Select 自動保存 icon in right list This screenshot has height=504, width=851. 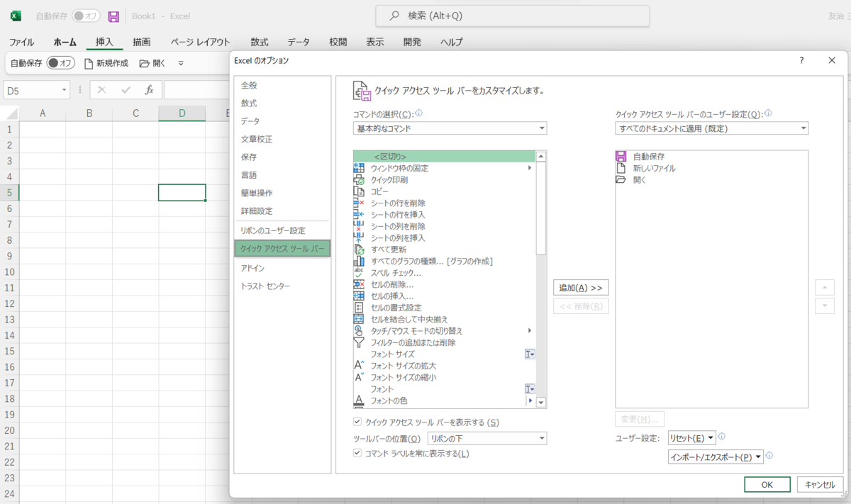point(621,156)
